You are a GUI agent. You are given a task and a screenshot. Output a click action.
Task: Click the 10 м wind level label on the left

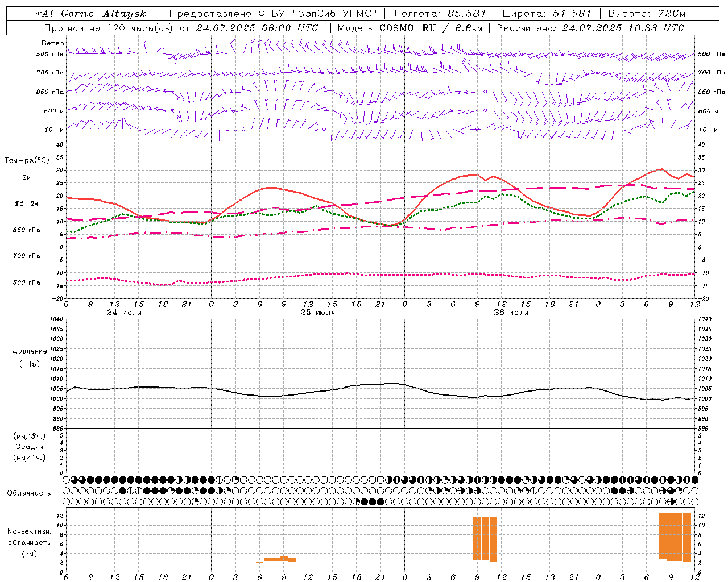click(x=54, y=130)
